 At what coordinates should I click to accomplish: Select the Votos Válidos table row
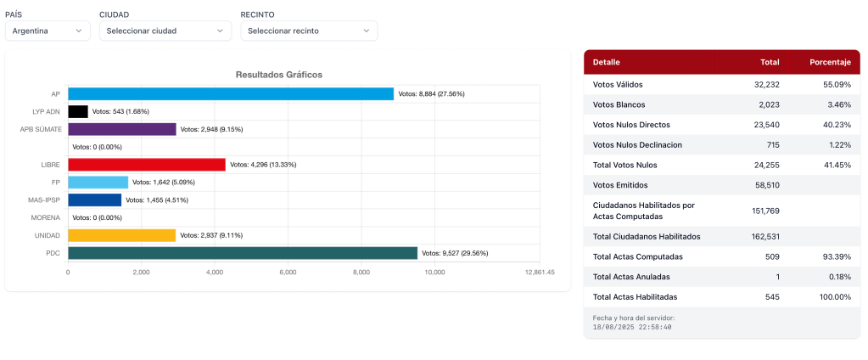721,85
